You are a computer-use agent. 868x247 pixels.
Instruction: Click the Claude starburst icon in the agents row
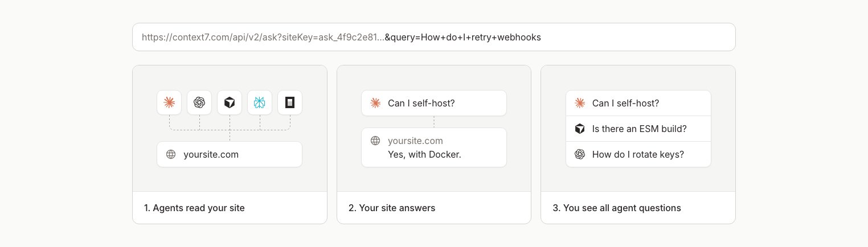click(x=169, y=102)
